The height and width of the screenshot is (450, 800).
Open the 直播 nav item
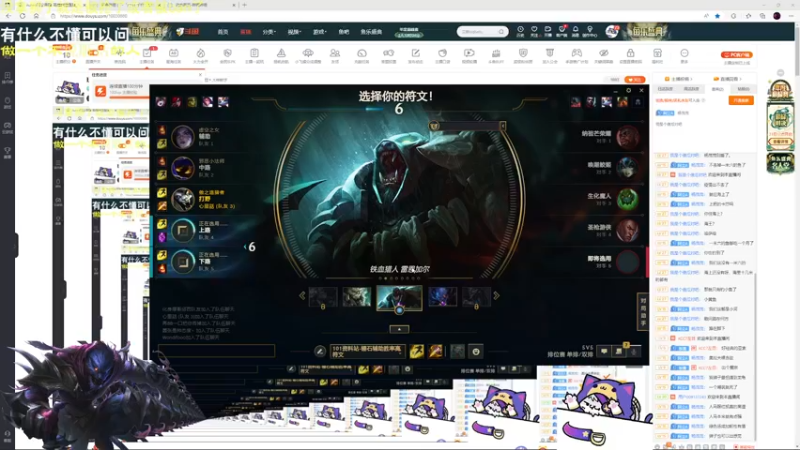(245, 32)
